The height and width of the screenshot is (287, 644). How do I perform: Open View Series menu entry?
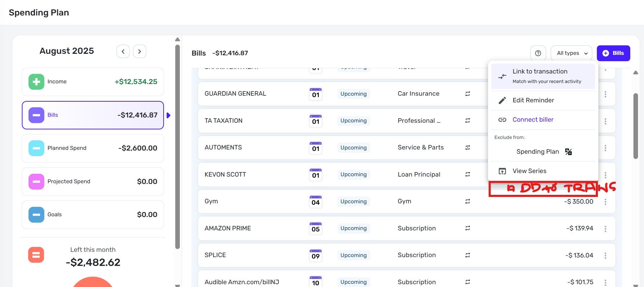543,171
